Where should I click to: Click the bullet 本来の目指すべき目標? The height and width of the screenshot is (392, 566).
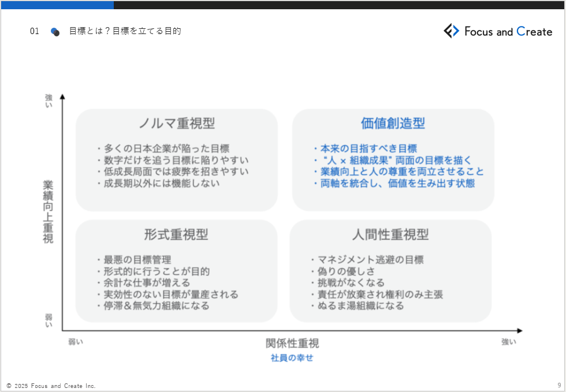pos(368,148)
